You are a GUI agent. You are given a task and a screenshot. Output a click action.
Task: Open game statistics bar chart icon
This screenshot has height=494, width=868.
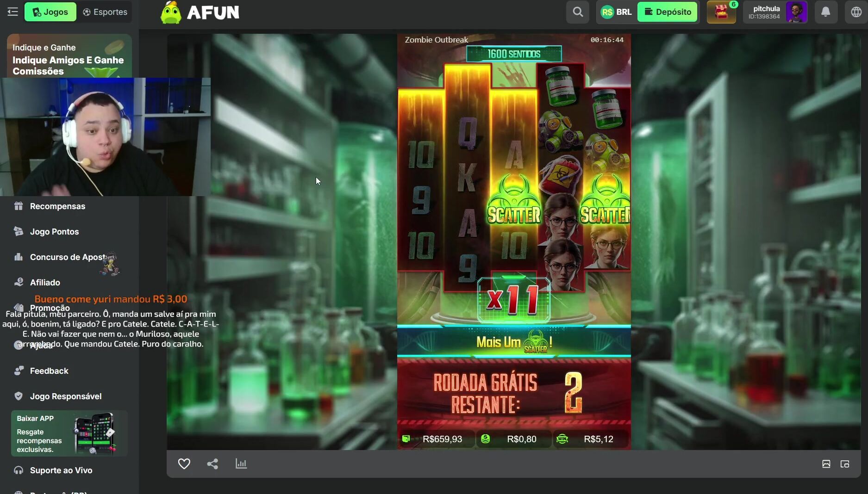pos(241,463)
